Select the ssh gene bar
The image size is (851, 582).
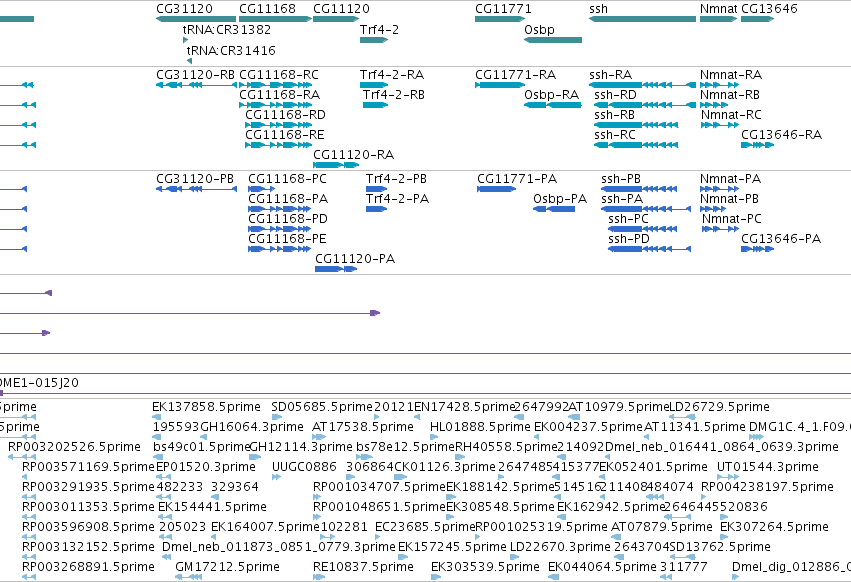(643, 19)
